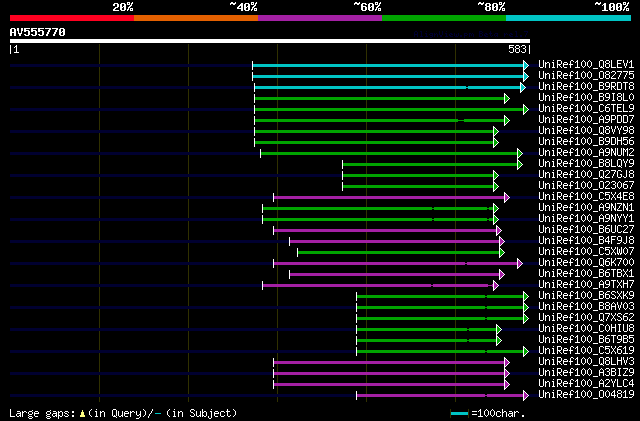Select the UniRef100_O23067 label

(586, 185)
